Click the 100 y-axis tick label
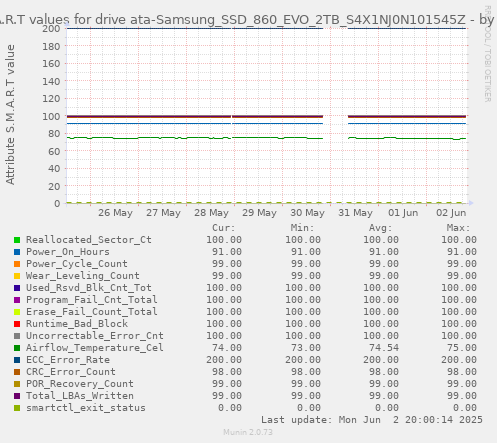Screen dimensions: 497x443 click(x=51, y=116)
